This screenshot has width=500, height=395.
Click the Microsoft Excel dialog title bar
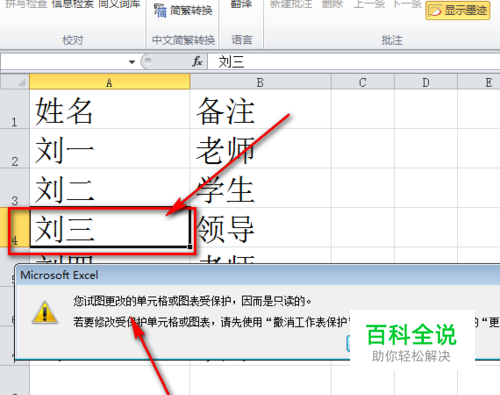coord(258,275)
